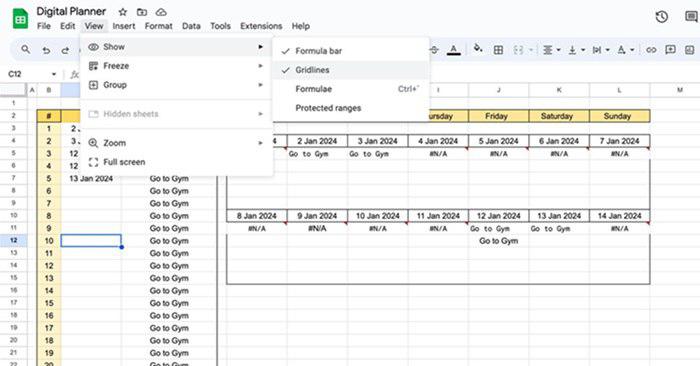Screen dimensions: 700x366
Task: Click the merge cells icon
Action: (x=518, y=50)
